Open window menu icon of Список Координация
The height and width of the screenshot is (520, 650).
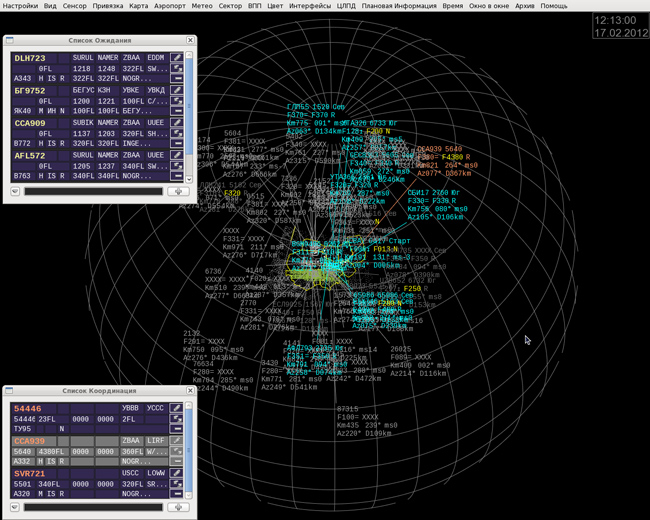[x=10, y=391]
